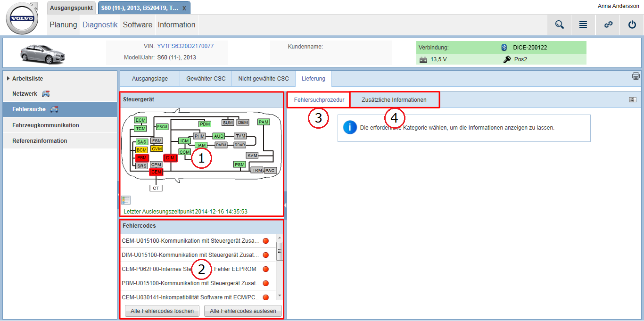Go to the Planung menu
644x321 pixels.
[x=63, y=25]
